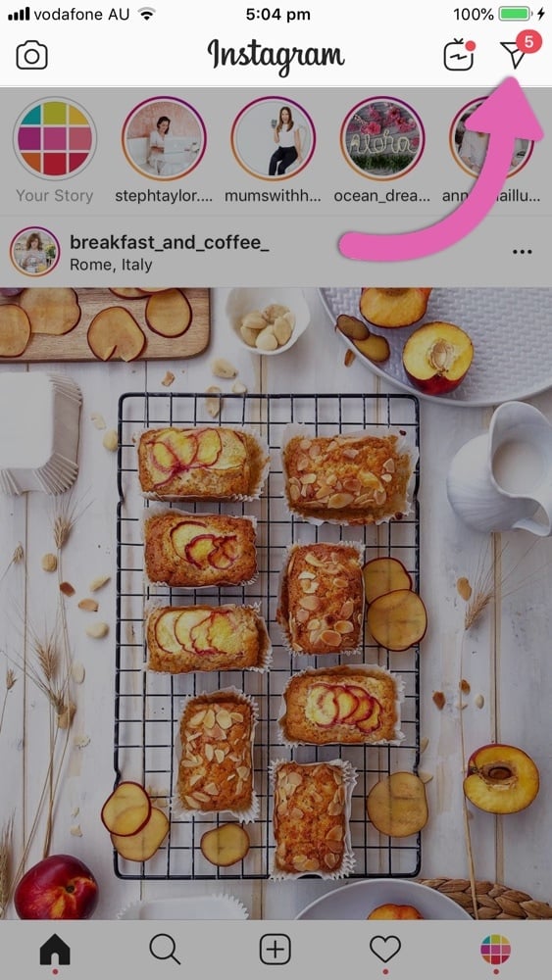Go to the Home feed tab
Screen dimensions: 552x980
point(55,951)
